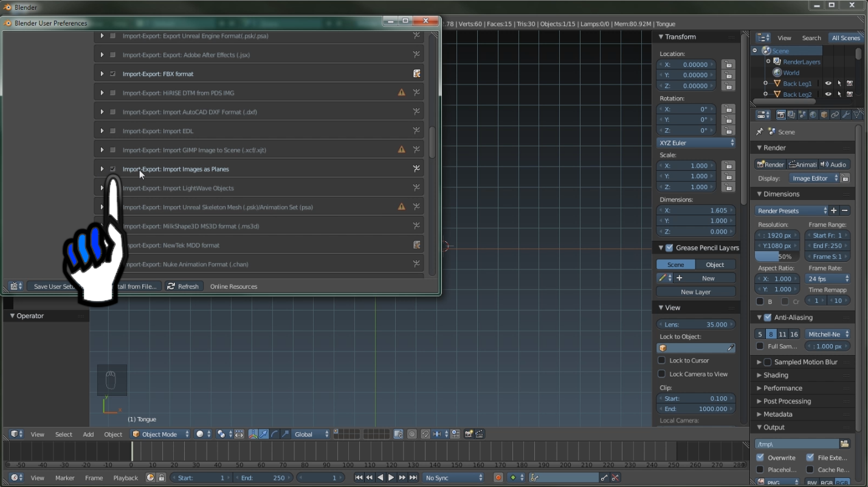
Task: Toggle the 3D manipulator widget icon
Action: pyautogui.click(x=253, y=434)
